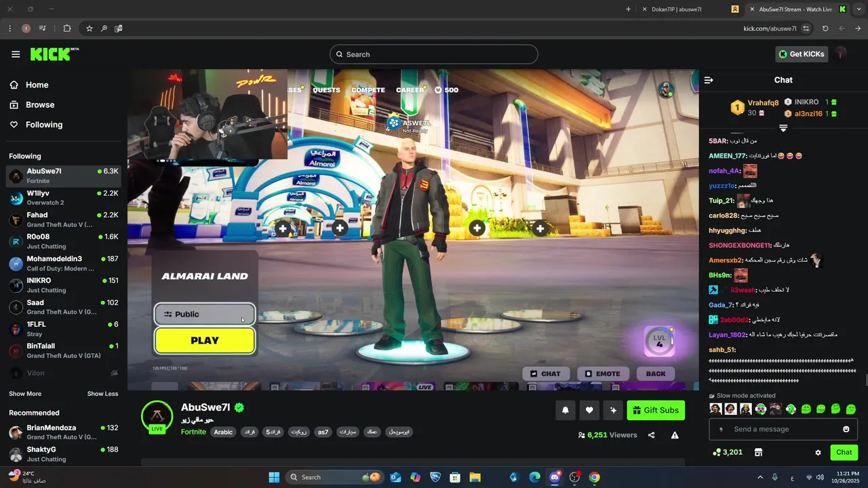Click the Kick search field
This screenshot has height=488, width=868.
coord(434,54)
